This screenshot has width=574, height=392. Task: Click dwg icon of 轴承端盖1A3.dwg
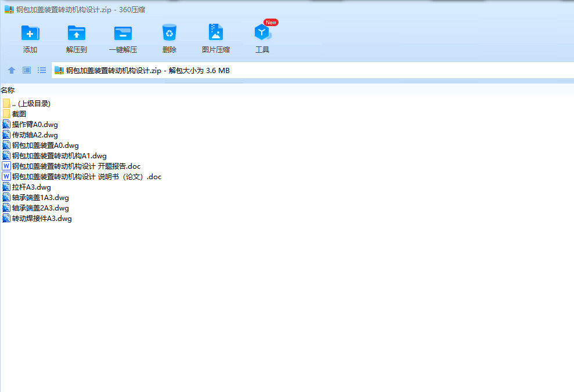pos(6,198)
